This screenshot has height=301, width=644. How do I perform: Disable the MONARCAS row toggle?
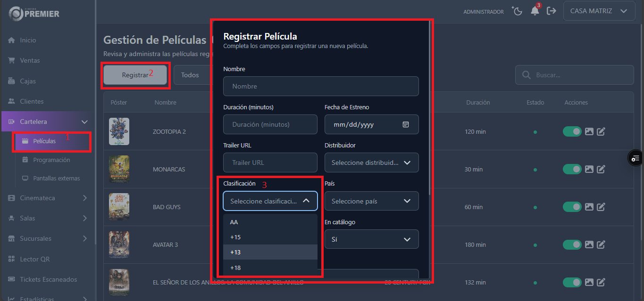coord(572,169)
